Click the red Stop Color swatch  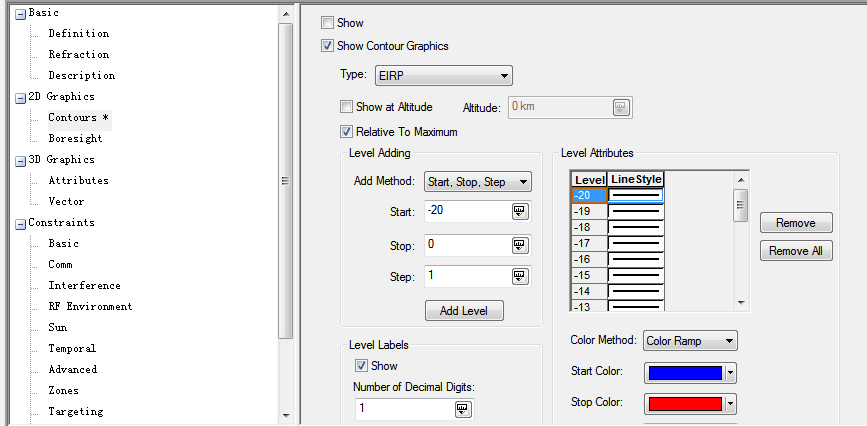click(685, 404)
